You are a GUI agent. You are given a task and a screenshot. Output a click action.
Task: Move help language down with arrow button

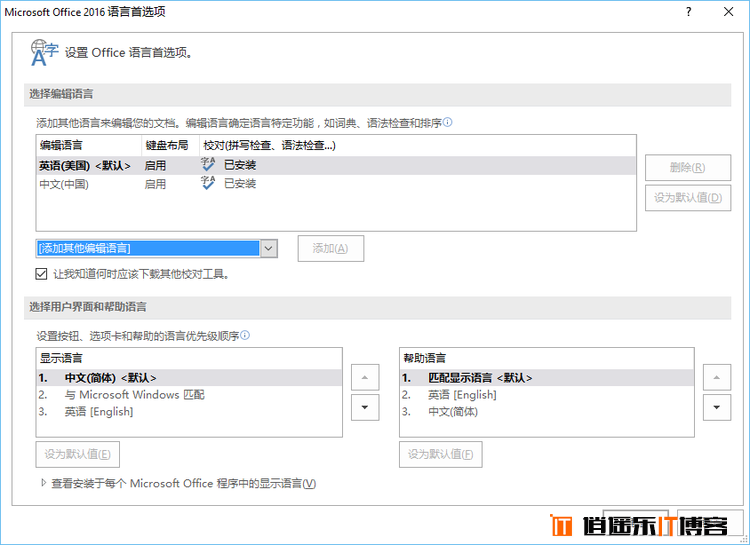point(717,407)
